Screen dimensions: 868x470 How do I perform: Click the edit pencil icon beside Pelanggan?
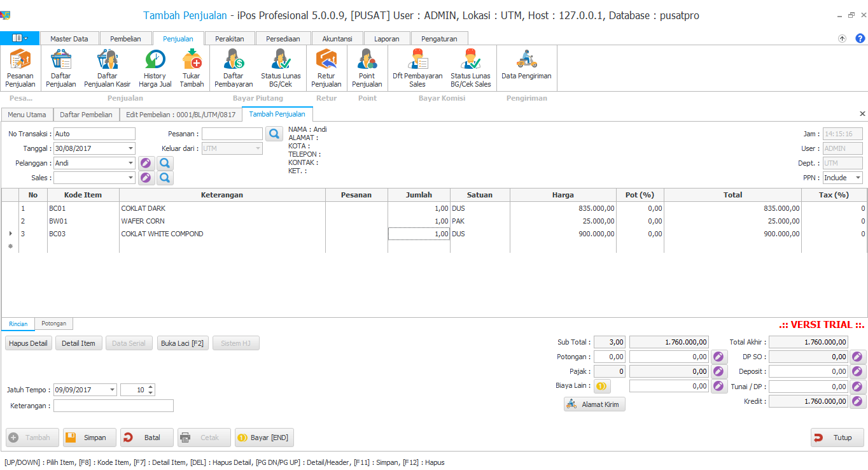click(x=146, y=163)
